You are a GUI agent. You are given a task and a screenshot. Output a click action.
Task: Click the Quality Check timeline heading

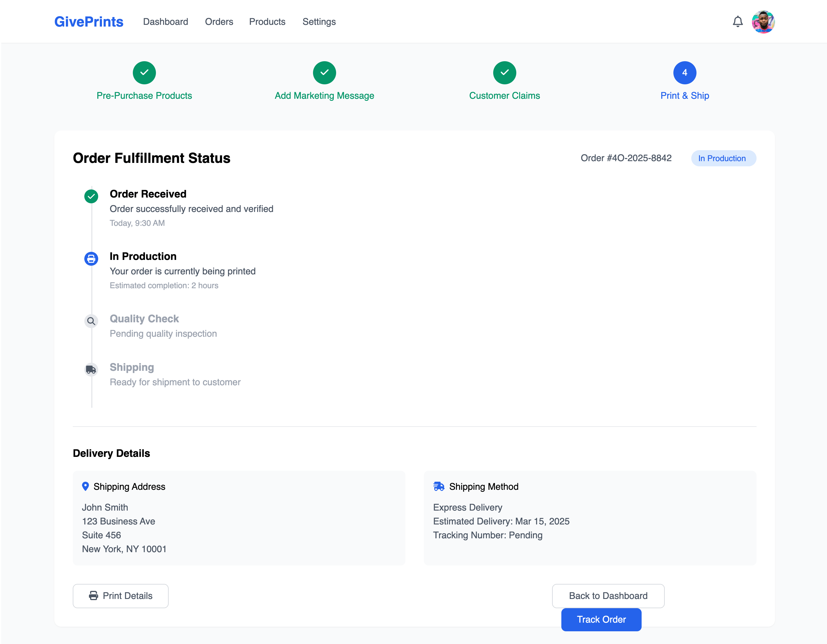(x=144, y=319)
